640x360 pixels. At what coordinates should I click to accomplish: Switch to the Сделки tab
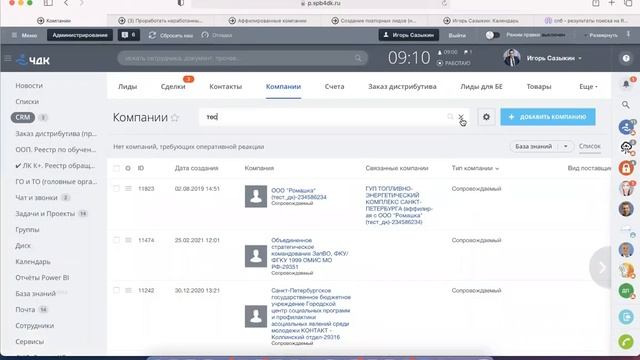coord(173,87)
